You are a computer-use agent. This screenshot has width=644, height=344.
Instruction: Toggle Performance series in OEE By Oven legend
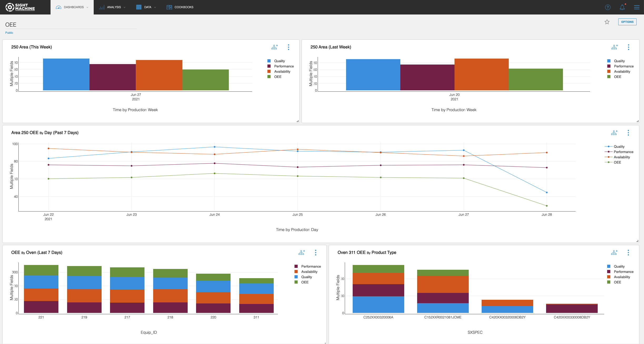[308, 266]
